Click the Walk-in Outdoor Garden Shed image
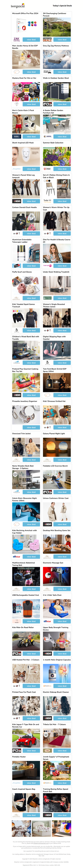 coord(57,91)
